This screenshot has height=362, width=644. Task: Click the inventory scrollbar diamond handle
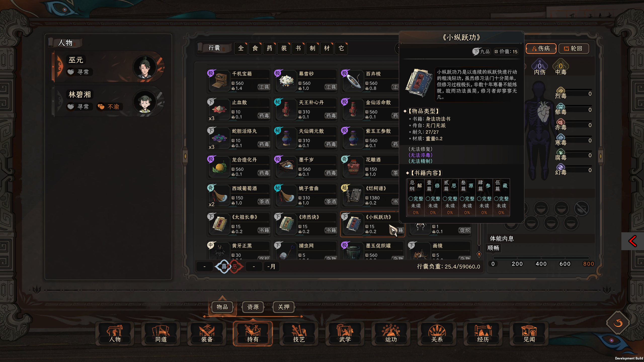479,254
